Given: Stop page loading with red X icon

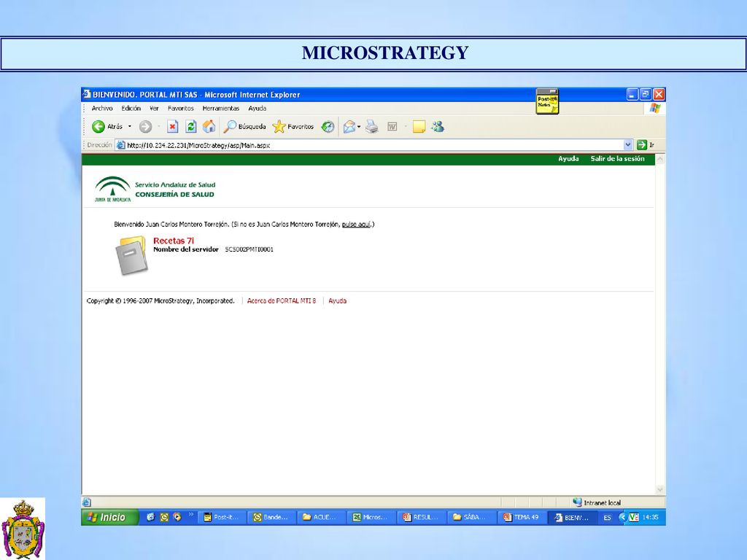Looking at the screenshot, I should pos(172,127).
